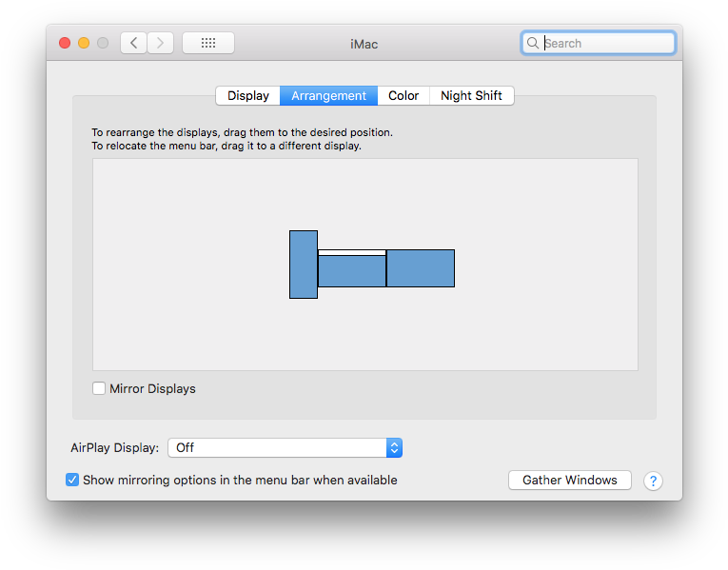728x570 pixels.
Task: Select the middle display with menu bar
Action: pyautogui.click(x=352, y=268)
